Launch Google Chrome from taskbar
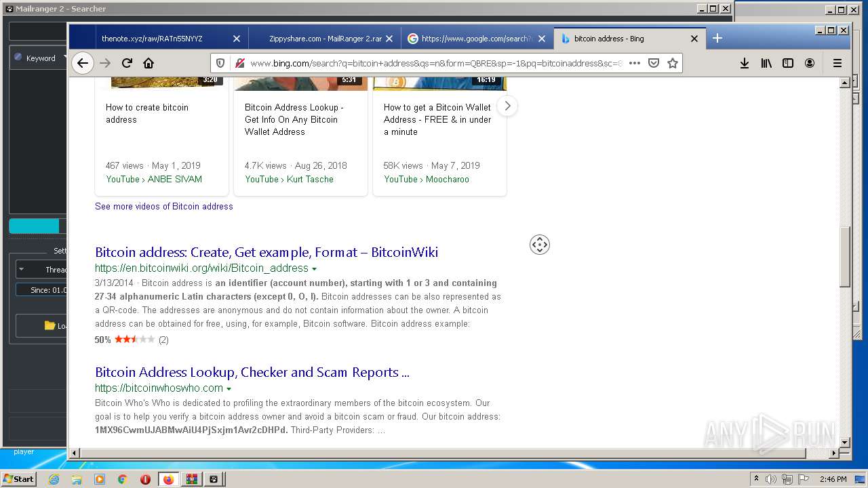The height and width of the screenshot is (488, 868). point(122,479)
